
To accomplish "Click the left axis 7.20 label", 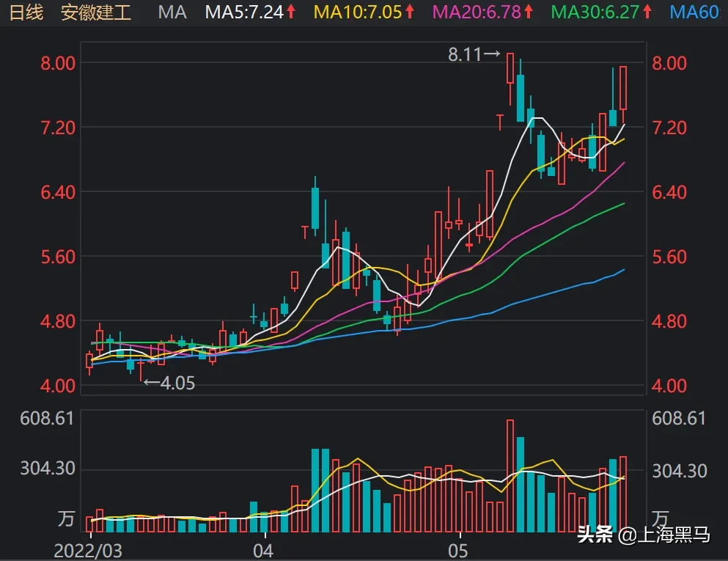I will [58, 128].
